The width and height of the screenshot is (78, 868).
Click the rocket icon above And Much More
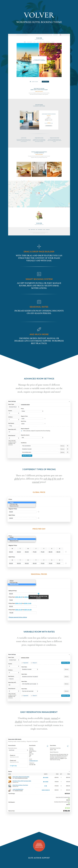click(39, 329)
